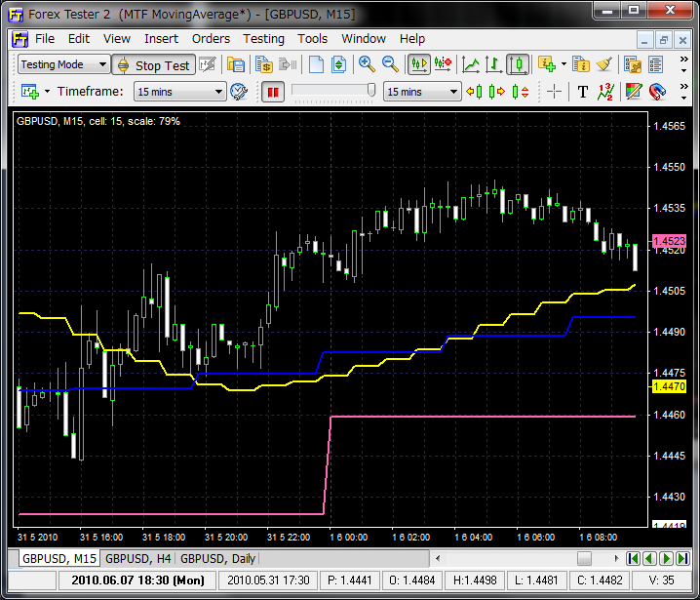Click the Stop Test button
This screenshot has height=600, width=700.
[x=154, y=65]
